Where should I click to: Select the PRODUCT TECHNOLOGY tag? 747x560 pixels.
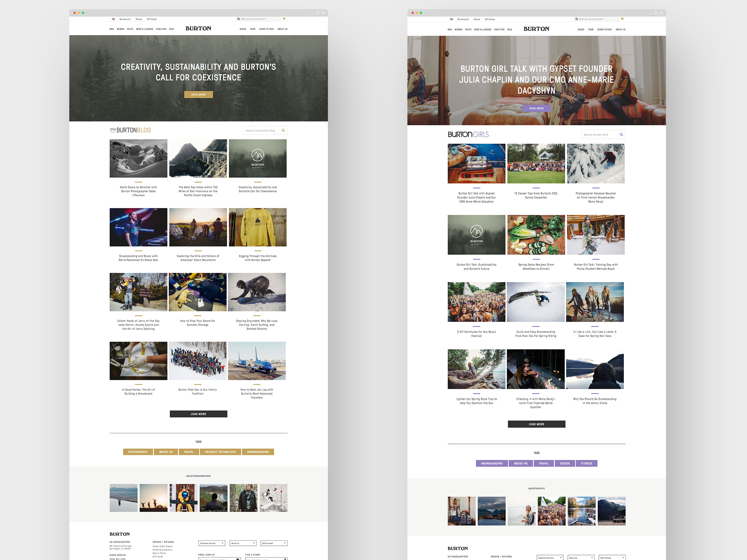point(220,452)
